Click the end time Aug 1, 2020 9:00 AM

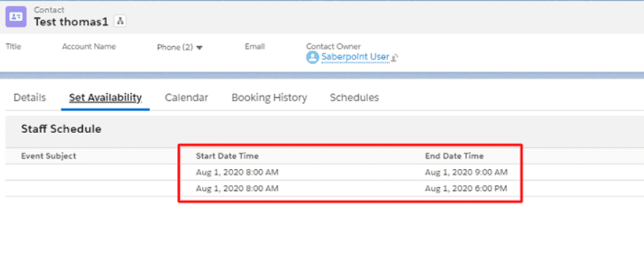[466, 172]
